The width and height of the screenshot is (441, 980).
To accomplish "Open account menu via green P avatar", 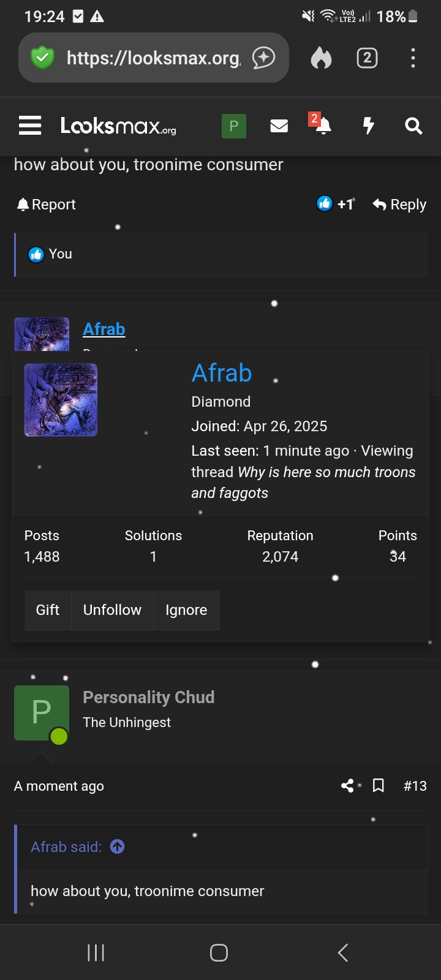I will coord(233,126).
